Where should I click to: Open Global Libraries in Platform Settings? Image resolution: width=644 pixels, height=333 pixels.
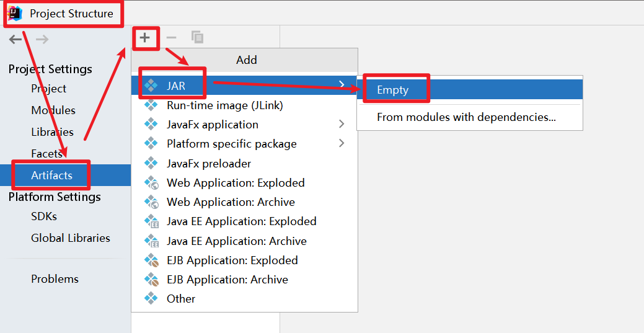click(71, 238)
